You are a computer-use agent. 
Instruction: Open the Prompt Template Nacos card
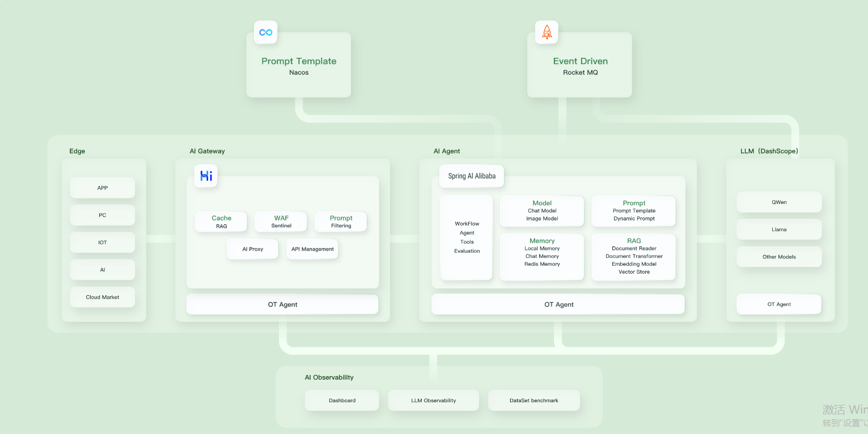coord(299,65)
